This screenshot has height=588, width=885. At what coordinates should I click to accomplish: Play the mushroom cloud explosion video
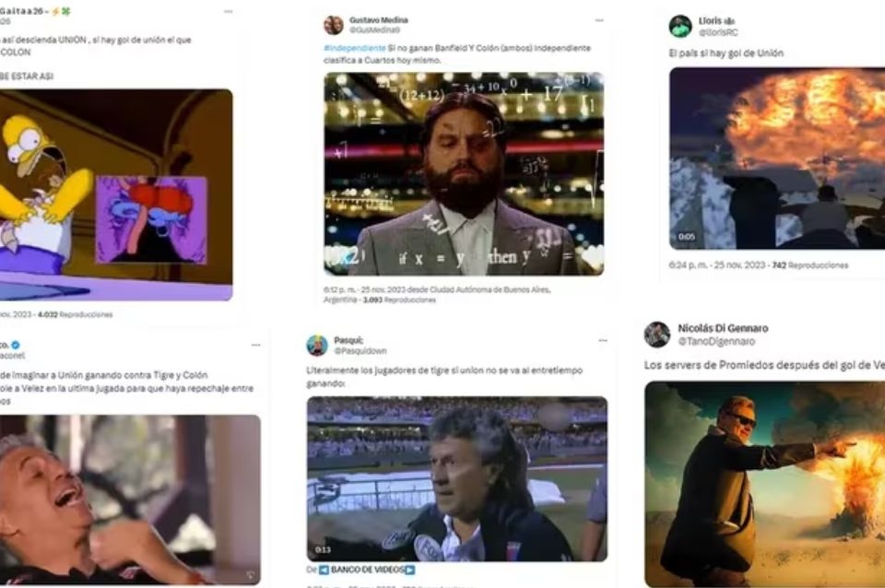click(777, 158)
